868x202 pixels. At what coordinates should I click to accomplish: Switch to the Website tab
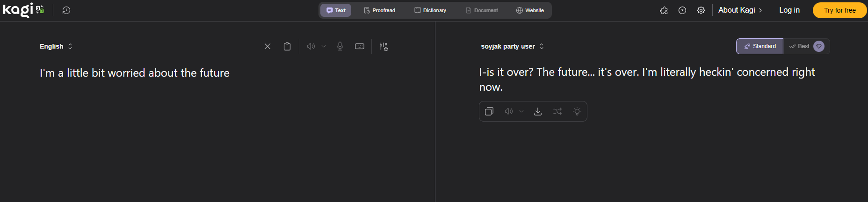pyautogui.click(x=530, y=10)
